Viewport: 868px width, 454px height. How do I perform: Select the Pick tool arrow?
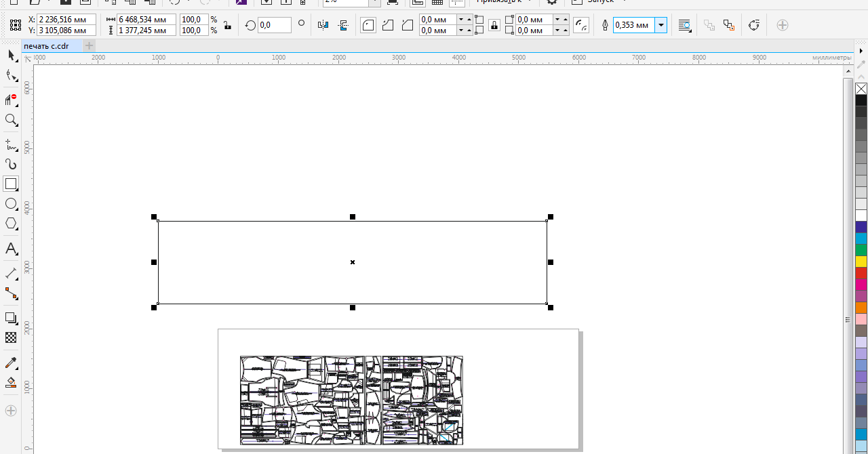(11, 55)
